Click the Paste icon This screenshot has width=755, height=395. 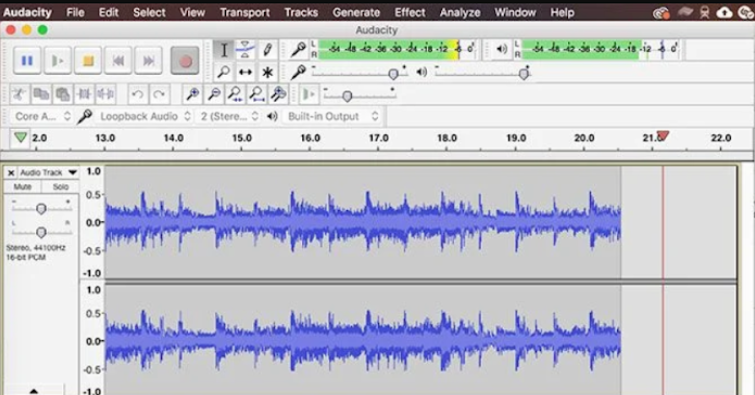(x=63, y=94)
